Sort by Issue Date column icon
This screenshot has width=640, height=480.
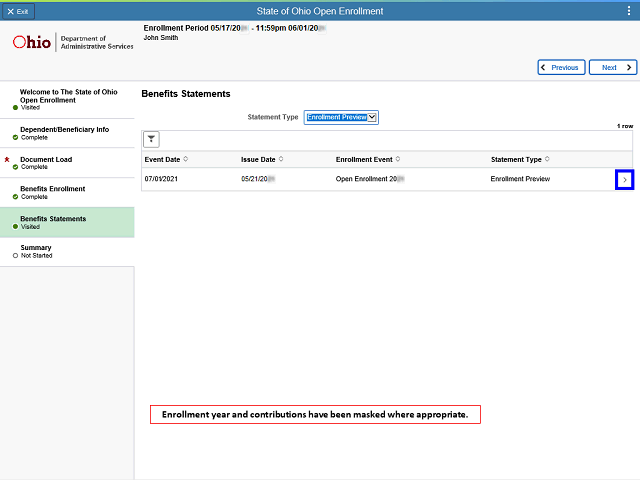[x=281, y=159]
